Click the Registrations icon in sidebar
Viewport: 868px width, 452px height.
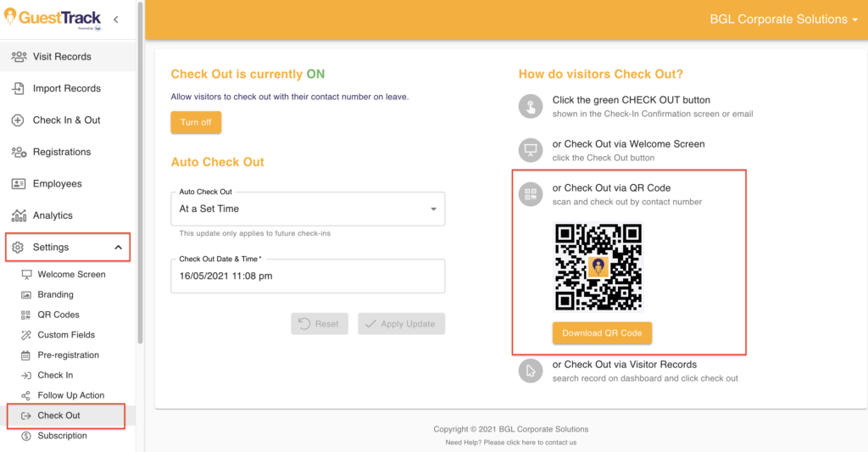pos(19,152)
